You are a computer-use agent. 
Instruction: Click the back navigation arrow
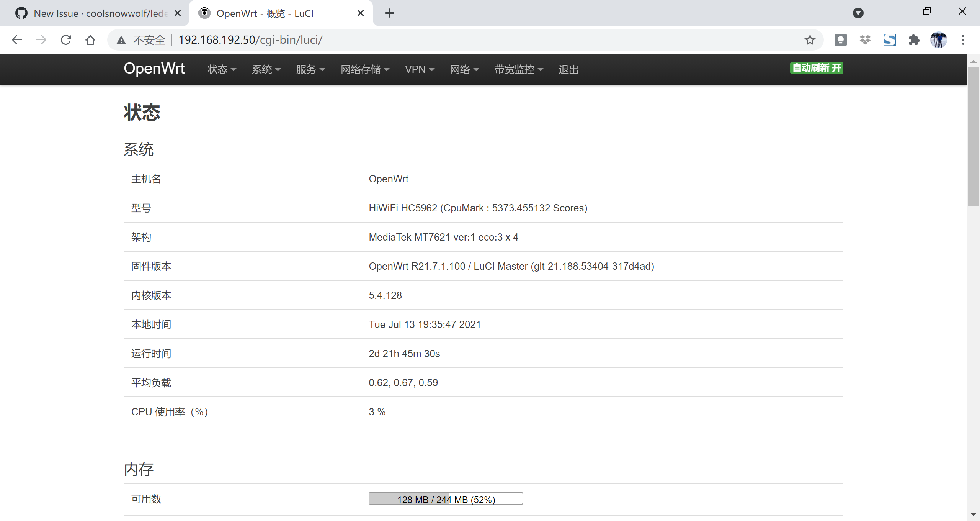pyautogui.click(x=16, y=39)
